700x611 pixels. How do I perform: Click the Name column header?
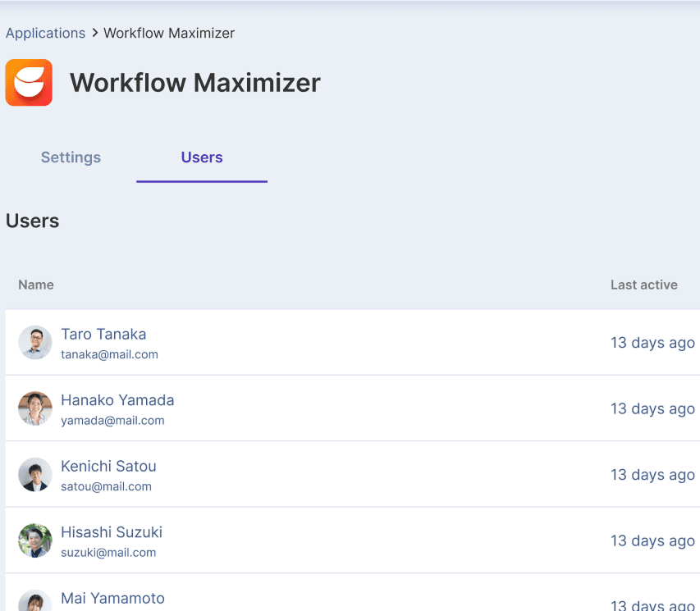[x=36, y=285]
